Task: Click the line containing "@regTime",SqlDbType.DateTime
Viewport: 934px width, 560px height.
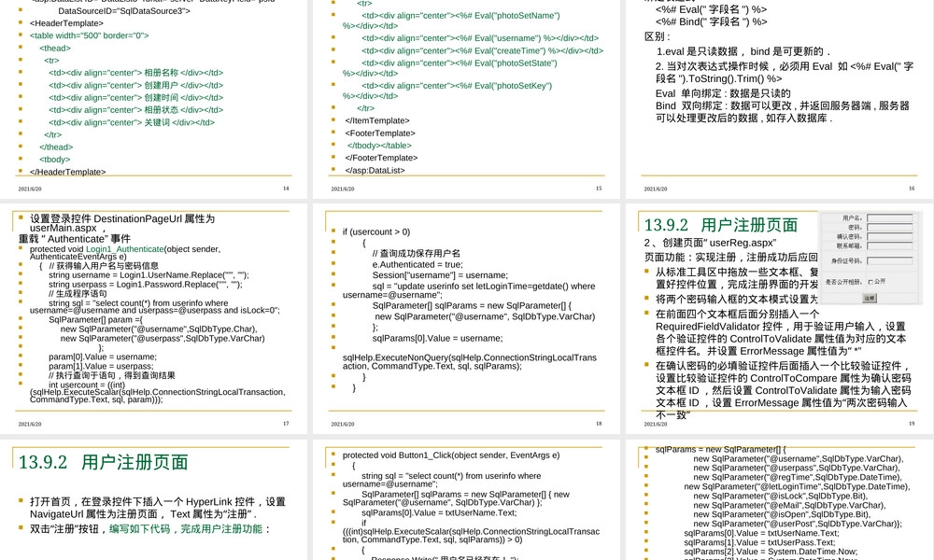Action: point(798,477)
